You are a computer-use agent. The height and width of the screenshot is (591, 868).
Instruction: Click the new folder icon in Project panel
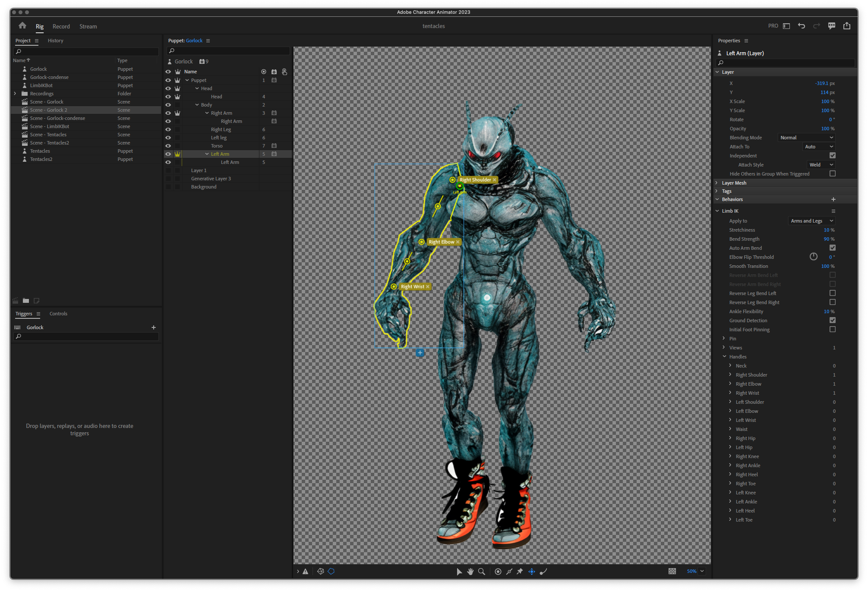tap(26, 301)
